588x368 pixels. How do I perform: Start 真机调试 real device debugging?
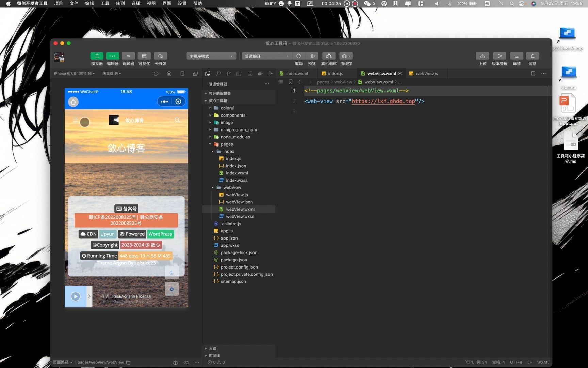click(329, 56)
